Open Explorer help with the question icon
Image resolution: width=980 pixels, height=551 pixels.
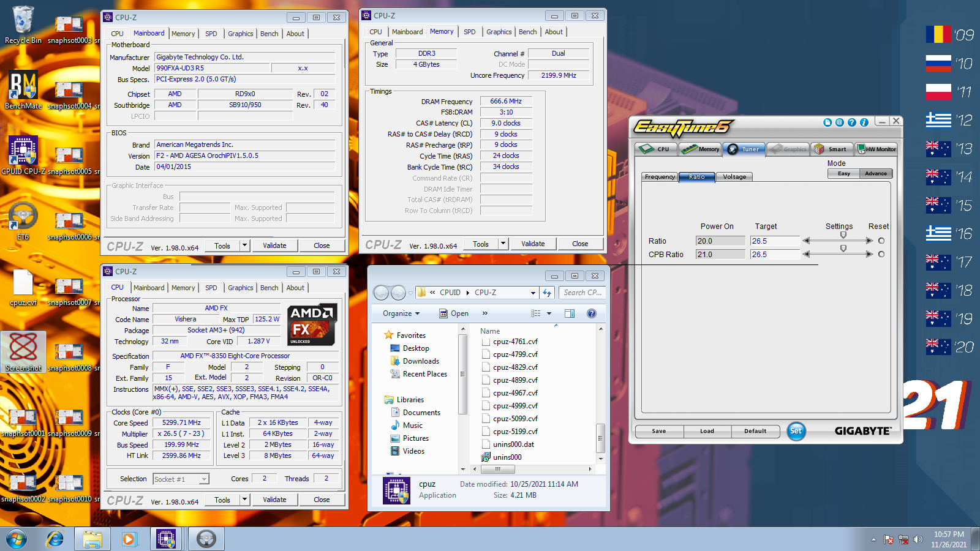coord(592,313)
